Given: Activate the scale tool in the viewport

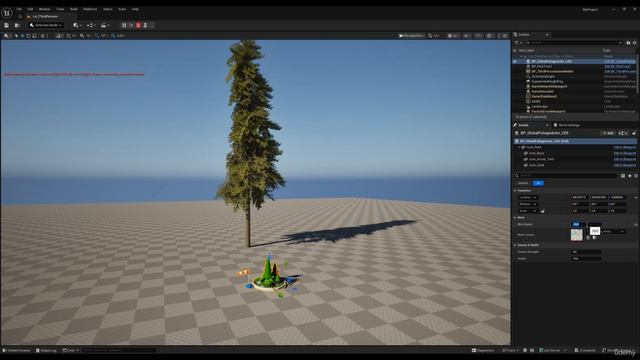Looking at the screenshot, I should 34,36.
